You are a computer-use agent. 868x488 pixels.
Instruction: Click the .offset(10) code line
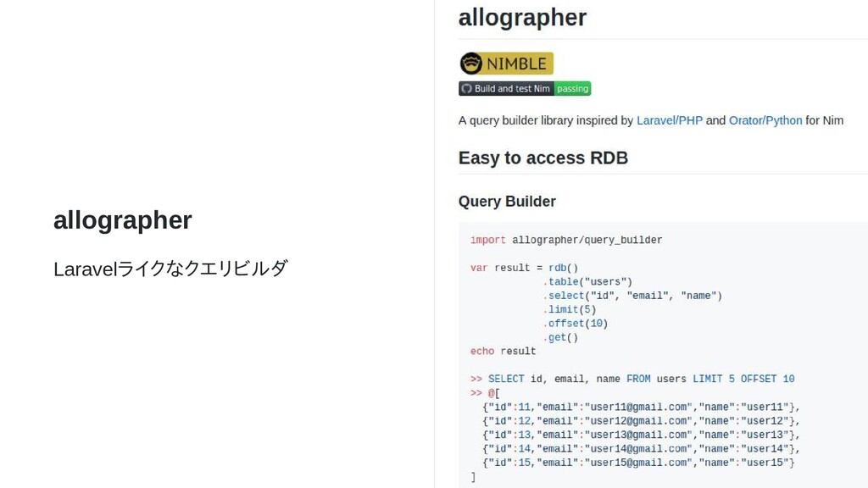coord(576,323)
